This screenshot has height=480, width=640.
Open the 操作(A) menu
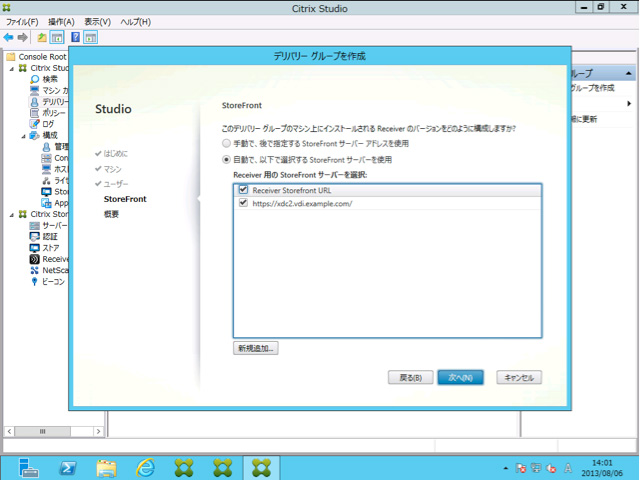(61, 22)
